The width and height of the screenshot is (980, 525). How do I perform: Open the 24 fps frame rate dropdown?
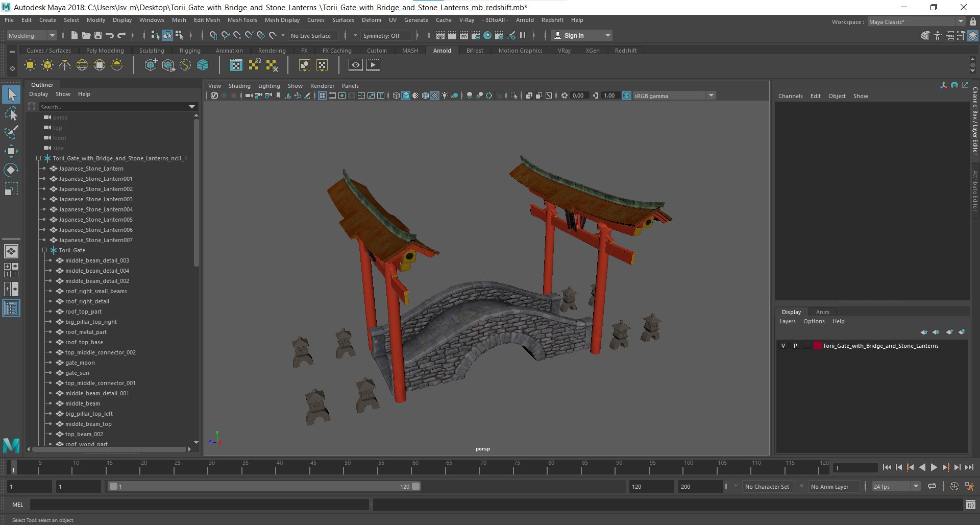(896, 486)
